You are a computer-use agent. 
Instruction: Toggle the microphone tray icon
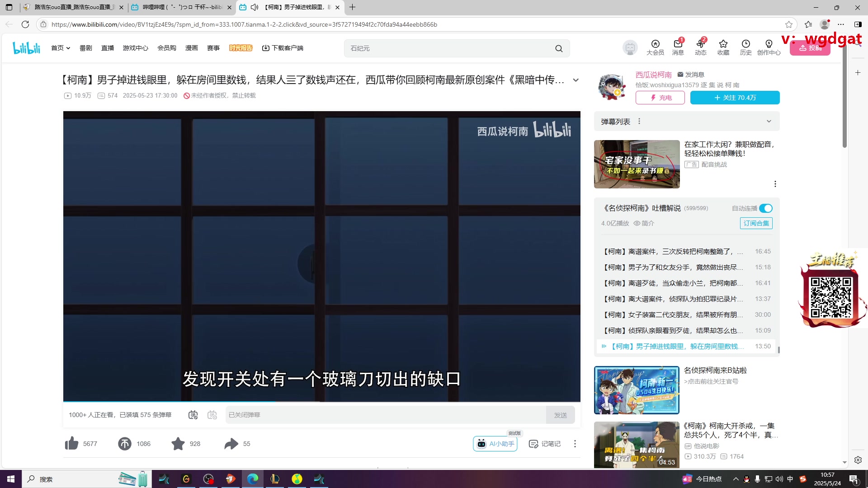point(757,479)
